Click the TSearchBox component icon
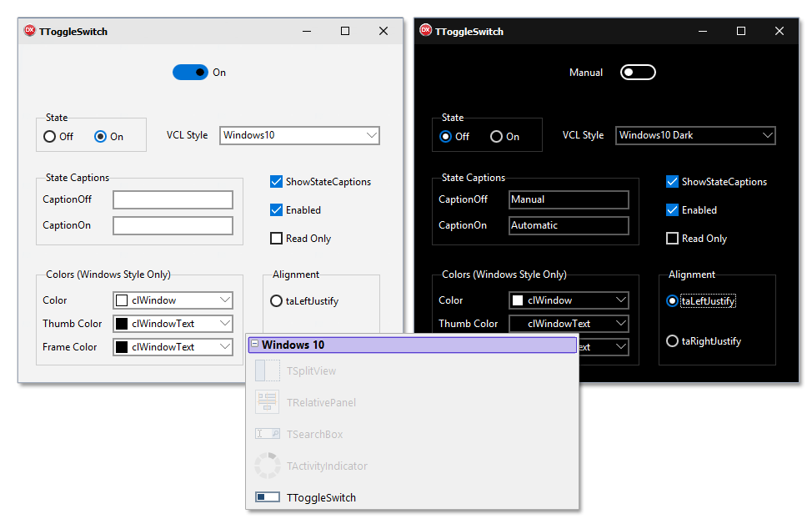The width and height of the screenshot is (812, 519). 268,434
